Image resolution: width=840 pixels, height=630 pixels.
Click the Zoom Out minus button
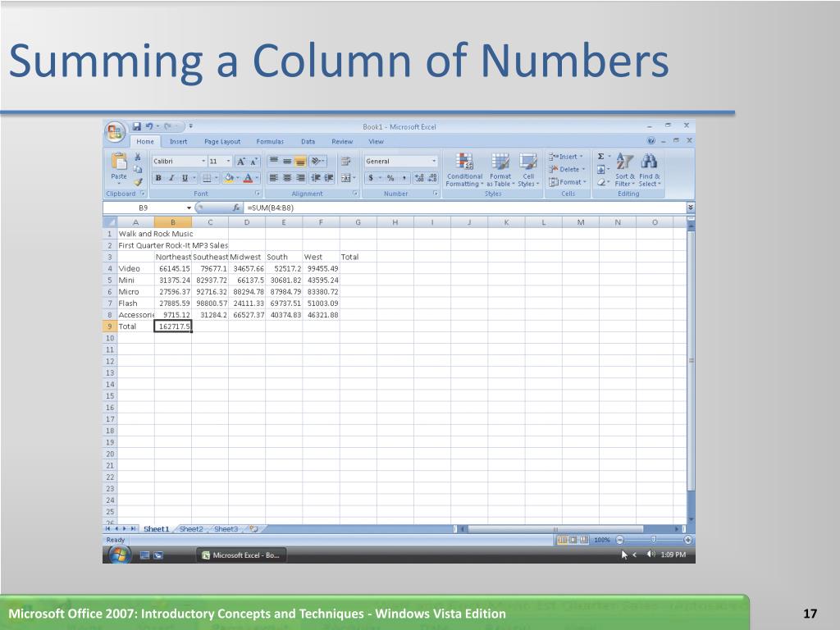point(620,540)
